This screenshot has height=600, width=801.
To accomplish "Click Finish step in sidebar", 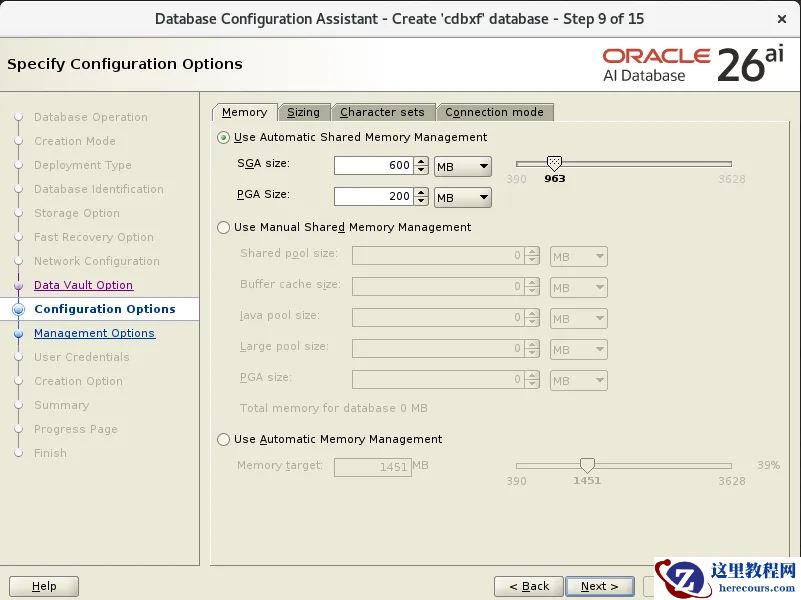I will tap(50, 453).
